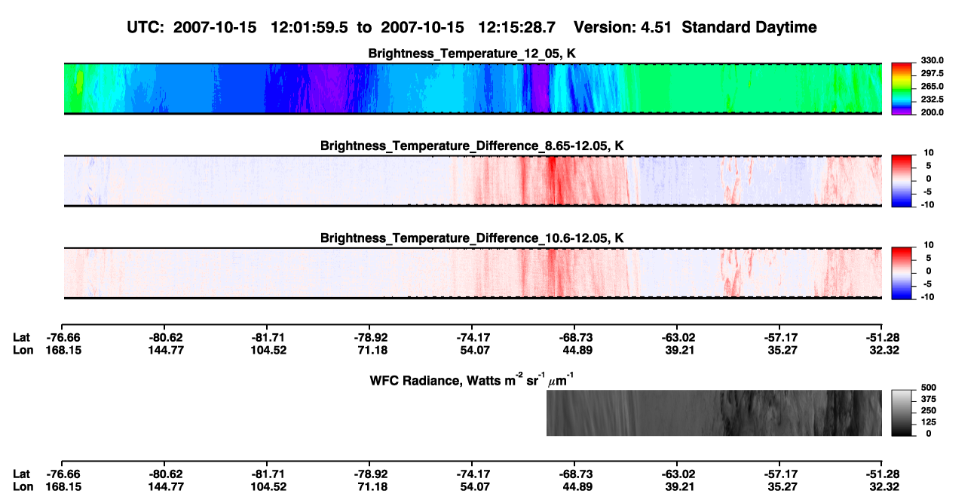Click the 8.65-12.05 temperature difference image strip

click(x=473, y=181)
